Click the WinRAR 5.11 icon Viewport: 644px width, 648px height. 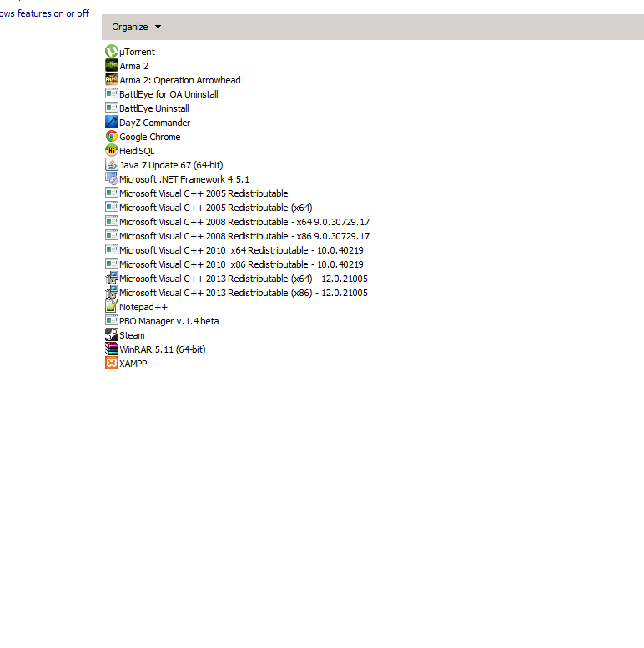click(x=112, y=349)
